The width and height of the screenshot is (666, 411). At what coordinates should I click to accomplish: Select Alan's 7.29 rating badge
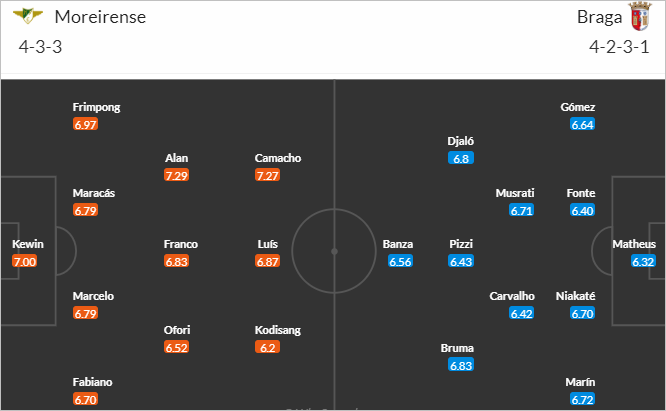(176, 175)
